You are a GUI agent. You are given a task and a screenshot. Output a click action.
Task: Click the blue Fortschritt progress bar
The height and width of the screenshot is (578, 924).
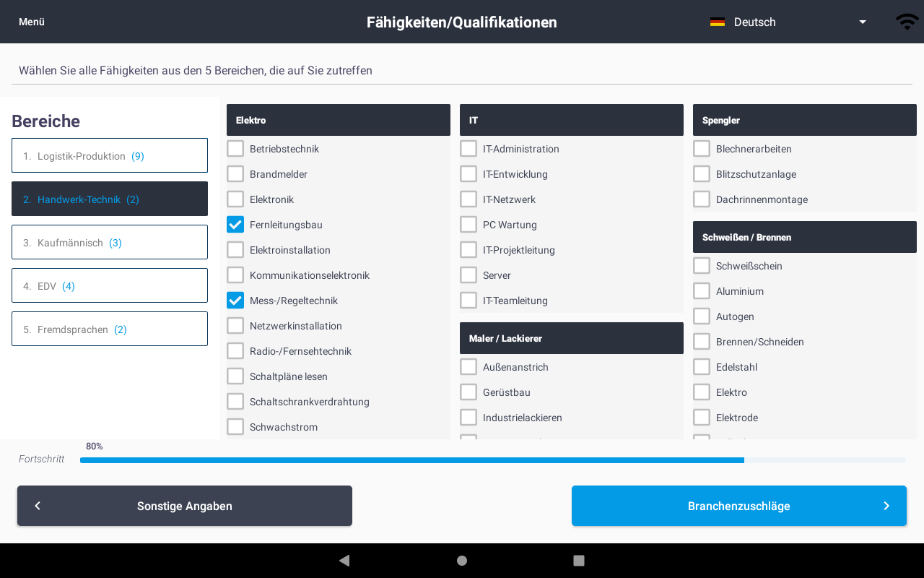[412, 460]
